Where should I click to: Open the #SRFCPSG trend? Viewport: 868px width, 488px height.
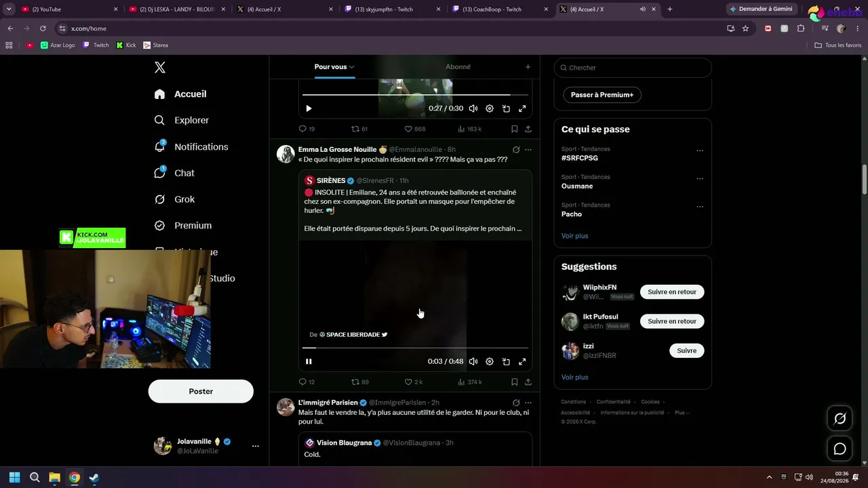(x=580, y=158)
